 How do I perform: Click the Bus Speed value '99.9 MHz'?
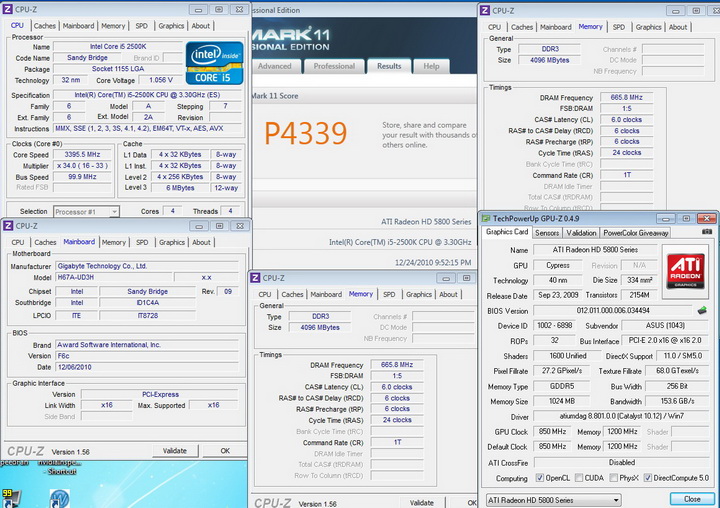pos(82,177)
